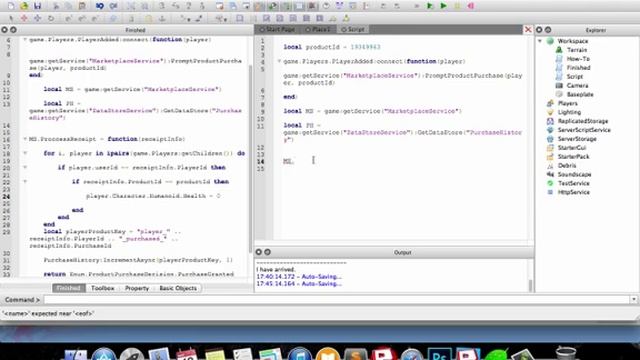Switch to the Start Page tab
This screenshot has width=640, height=360.
[x=278, y=29]
